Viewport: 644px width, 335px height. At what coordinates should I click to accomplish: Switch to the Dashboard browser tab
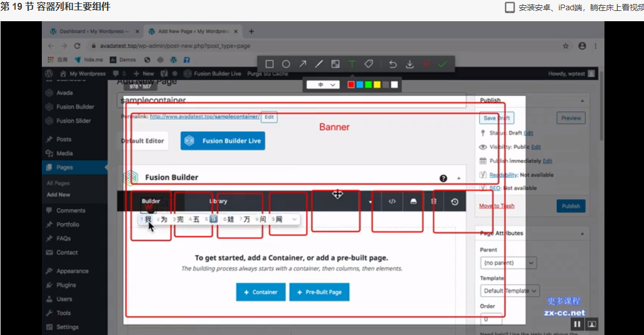94,31
